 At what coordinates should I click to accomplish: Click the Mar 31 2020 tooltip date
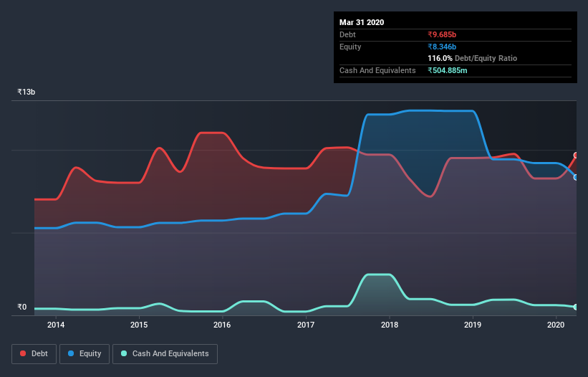(x=362, y=22)
